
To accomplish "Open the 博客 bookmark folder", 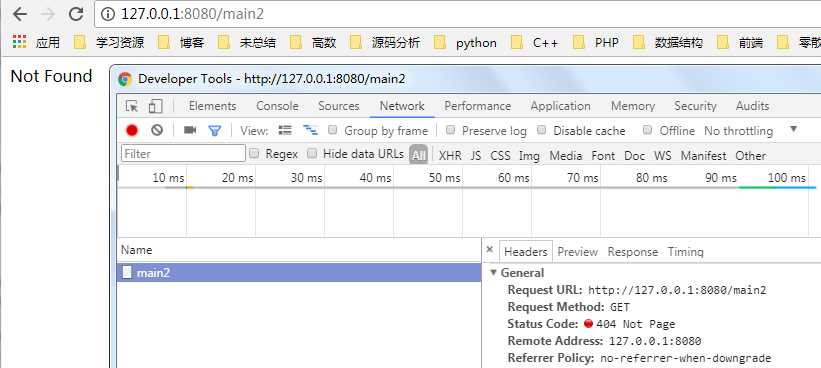I will [181, 42].
